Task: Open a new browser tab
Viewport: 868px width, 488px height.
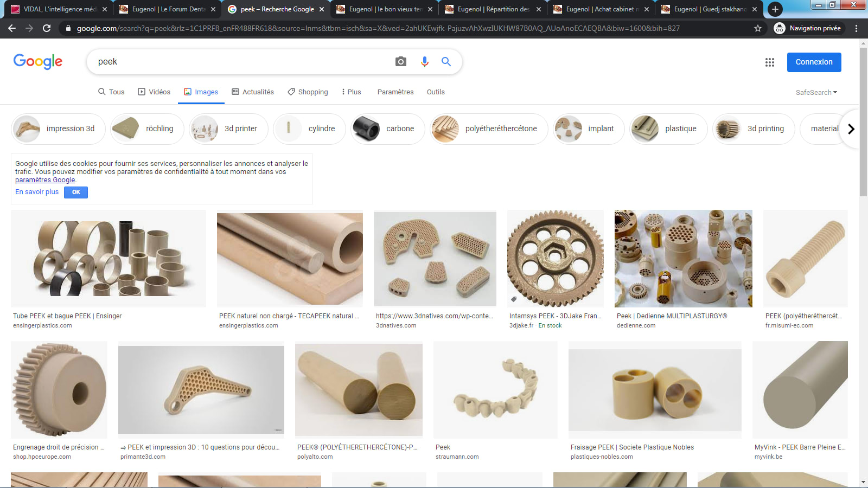Action: click(775, 9)
